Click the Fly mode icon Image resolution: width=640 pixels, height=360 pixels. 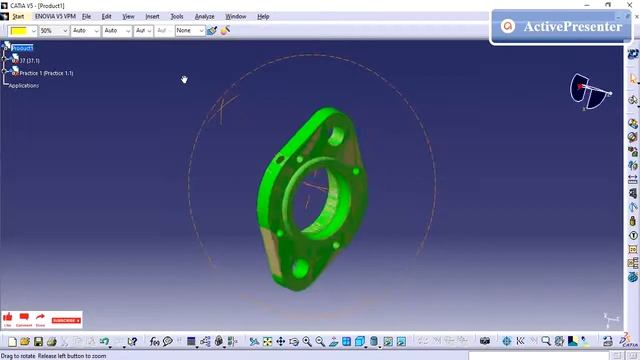click(x=254, y=341)
